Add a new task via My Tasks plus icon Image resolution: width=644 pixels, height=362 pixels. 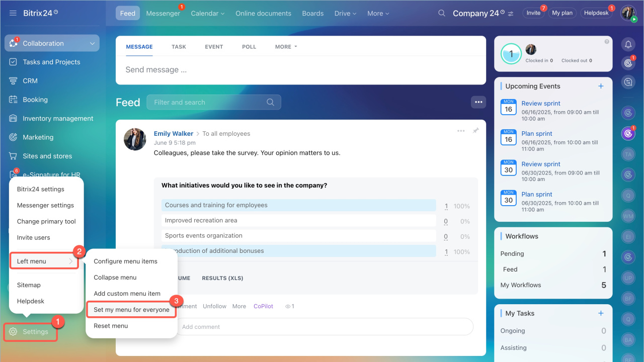point(601,313)
